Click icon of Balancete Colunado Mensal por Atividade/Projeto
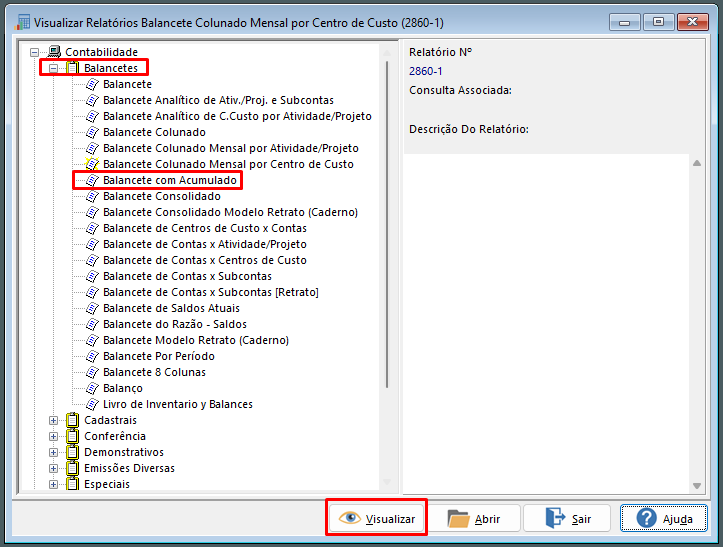 coord(92,148)
